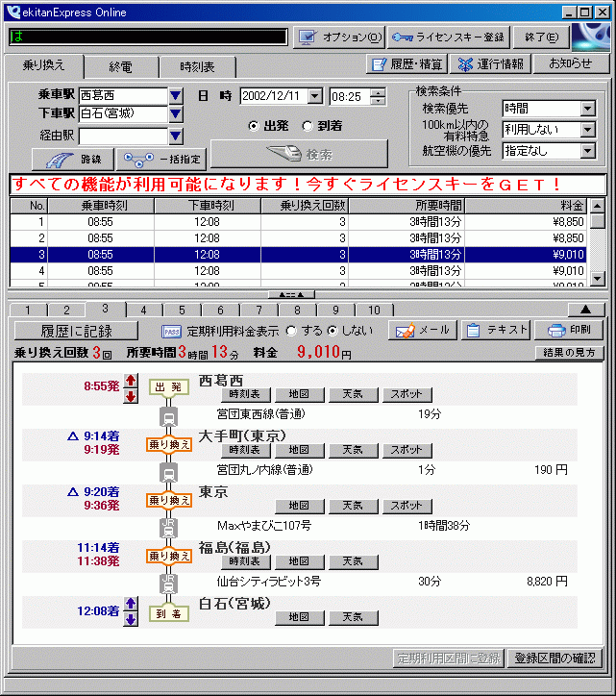
Task: Switch to route tab 4
Action: click(x=143, y=310)
